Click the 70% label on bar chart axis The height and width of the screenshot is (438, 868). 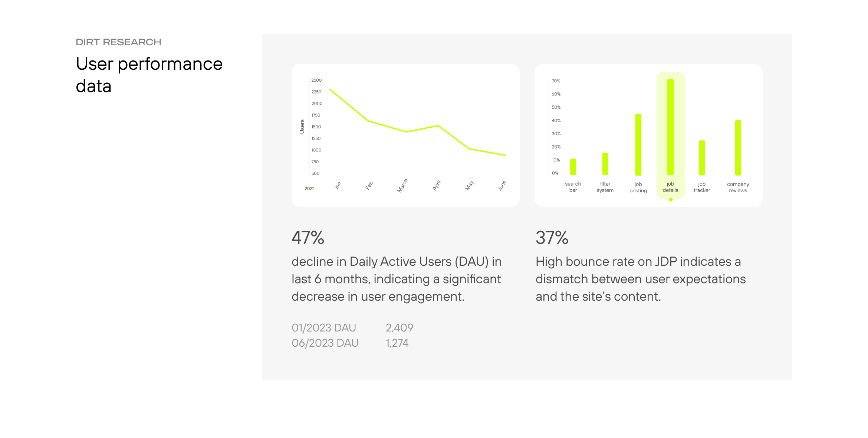point(556,81)
